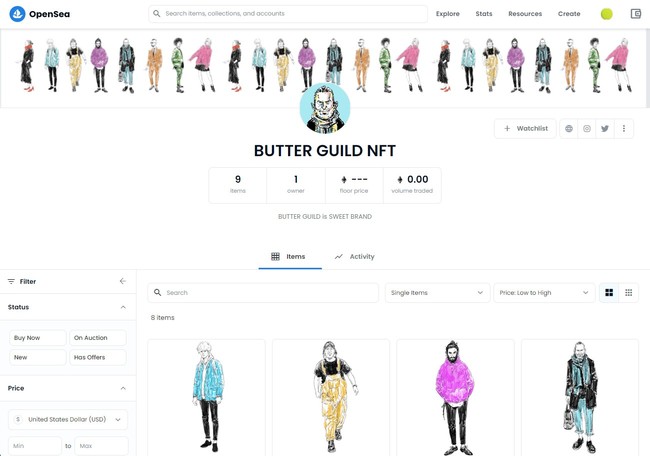This screenshot has height=456, width=650.
Task: Open the Single Items dropdown
Action: pos(437,293)
